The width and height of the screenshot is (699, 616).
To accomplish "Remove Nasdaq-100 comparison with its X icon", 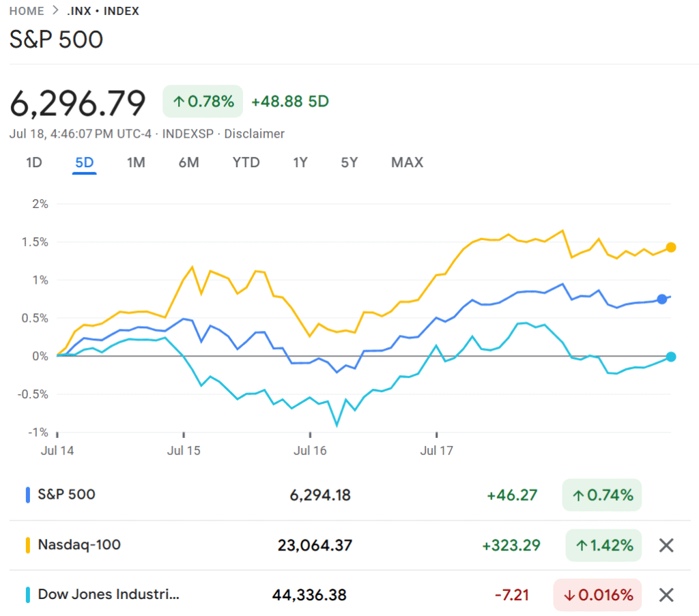I will pyautogui.click(x=666, y=545).
